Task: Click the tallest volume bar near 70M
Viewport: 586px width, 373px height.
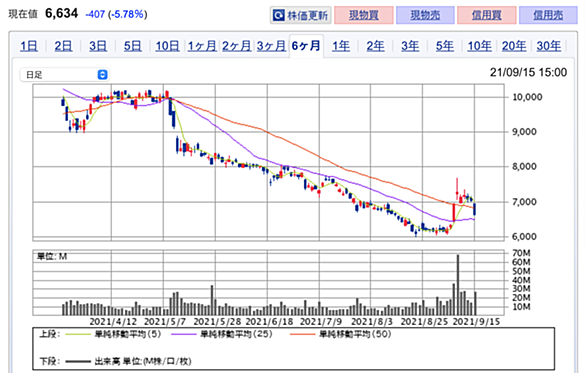Action: [x=458, y=285]
